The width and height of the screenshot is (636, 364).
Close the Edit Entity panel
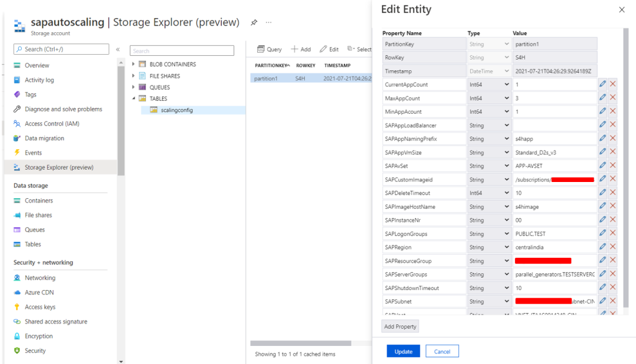tap(622, 9)
